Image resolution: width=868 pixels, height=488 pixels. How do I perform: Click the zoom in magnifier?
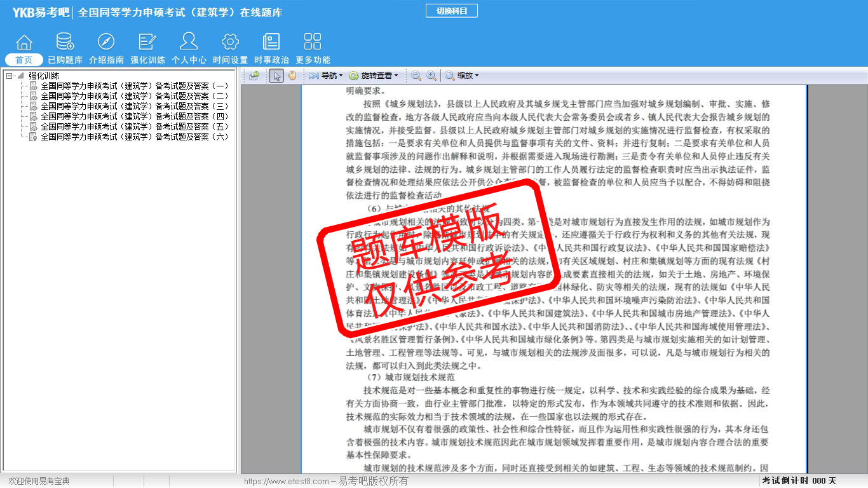coord(431,76)
